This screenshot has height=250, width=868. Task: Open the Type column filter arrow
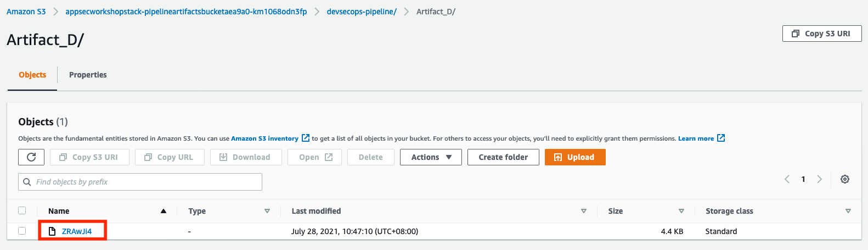point(267,211)
